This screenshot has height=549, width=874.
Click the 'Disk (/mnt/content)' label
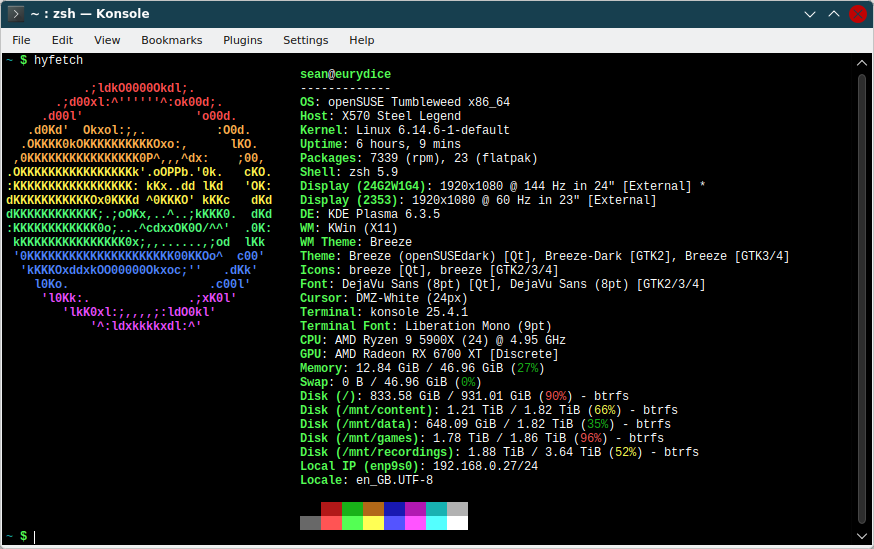pos(366,410)
